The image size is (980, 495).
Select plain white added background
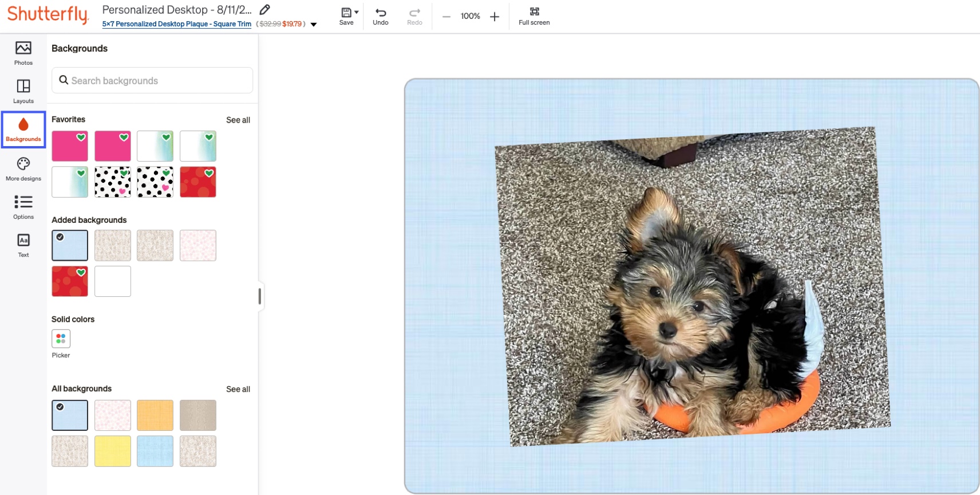point(112,281)
